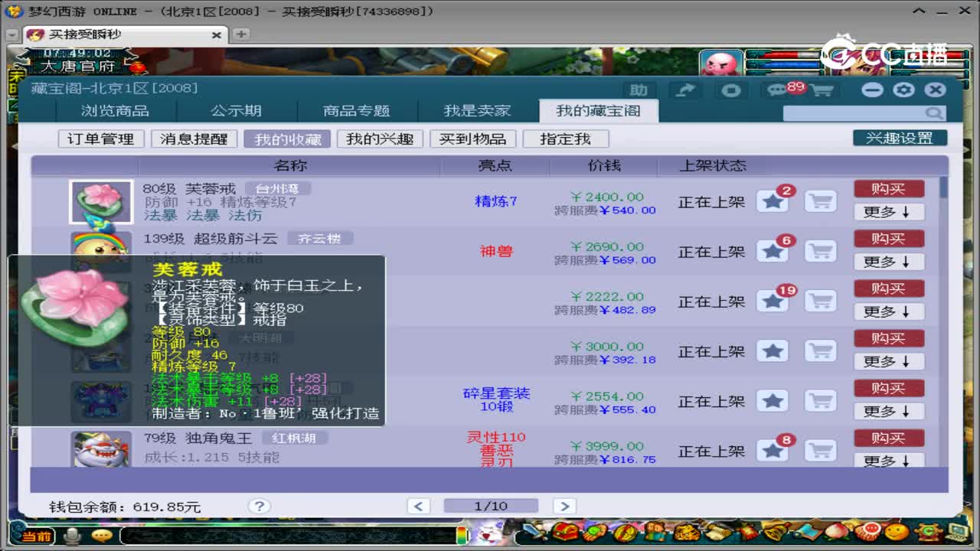Click 购买 on the ¥2554.00 row
The image size is (980, 551).
[889, 388]
